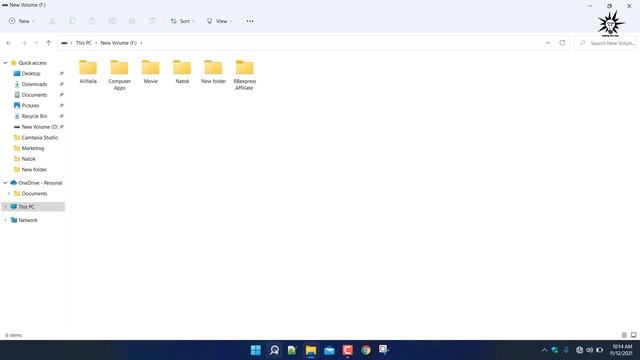Switch to details view in status bar
Screen dimensions: 640x360
624,335
